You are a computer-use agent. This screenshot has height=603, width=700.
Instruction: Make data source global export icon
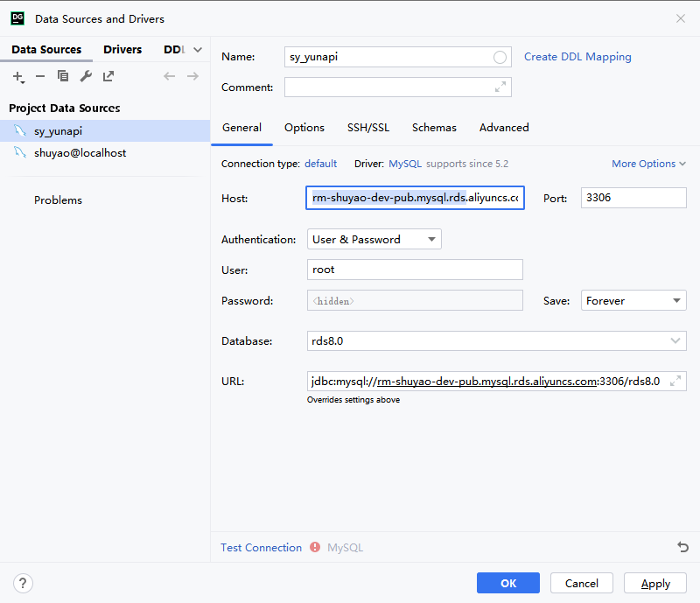pyautogui.click(x=108, y=76)
